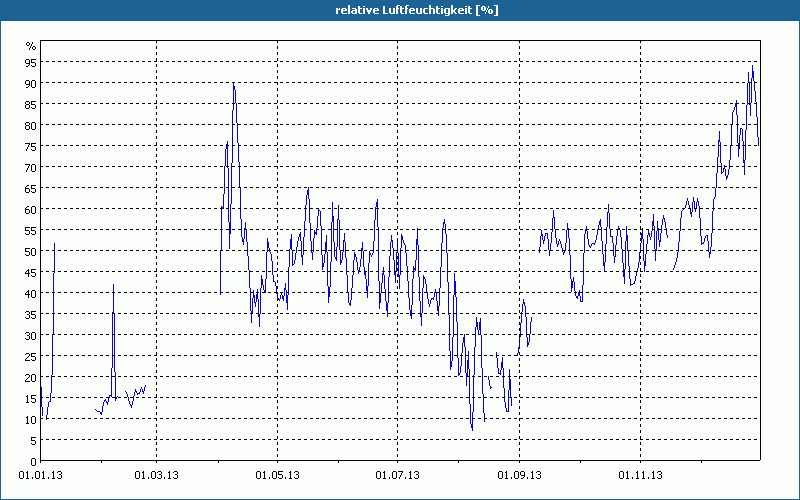Click the y-axis value 50
The width and height of the screenshot is (800, 500).
pos(31,252)
